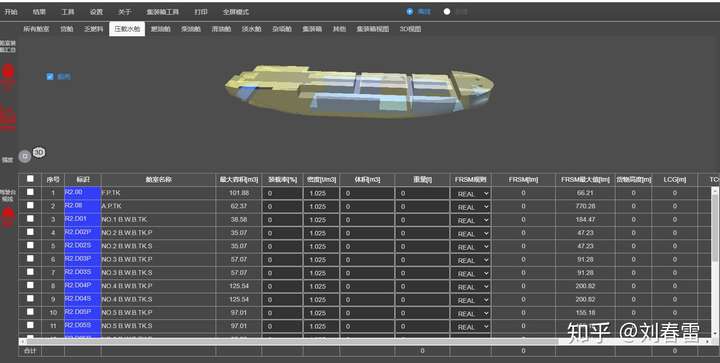Click blue label cell R2.D01
Image resolution: width=720 pixels, height=363 pixels.
83,219
